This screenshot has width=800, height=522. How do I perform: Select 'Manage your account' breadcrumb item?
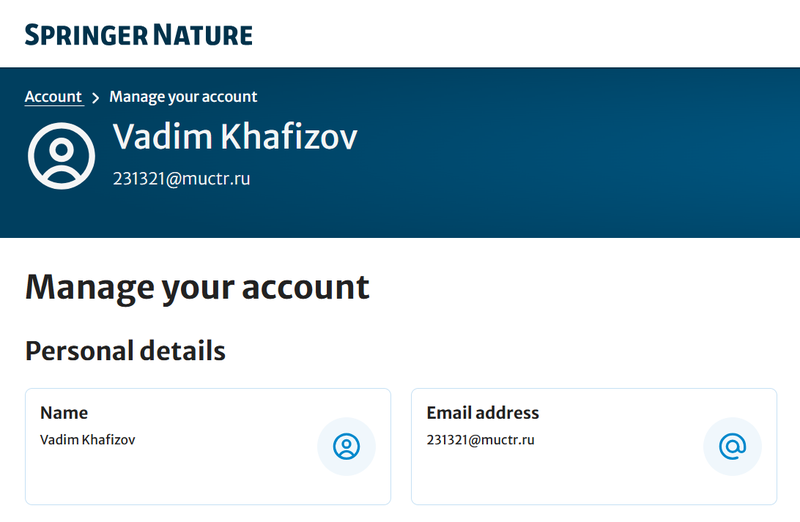(183, 97)
